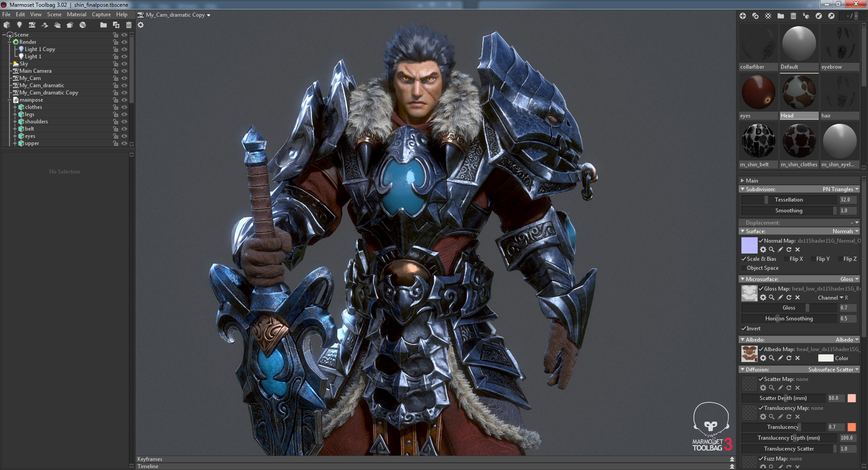Viewport: 868px width, 470px height.
Task: Open the Capture menu
Action: click(x=101, y=14)
